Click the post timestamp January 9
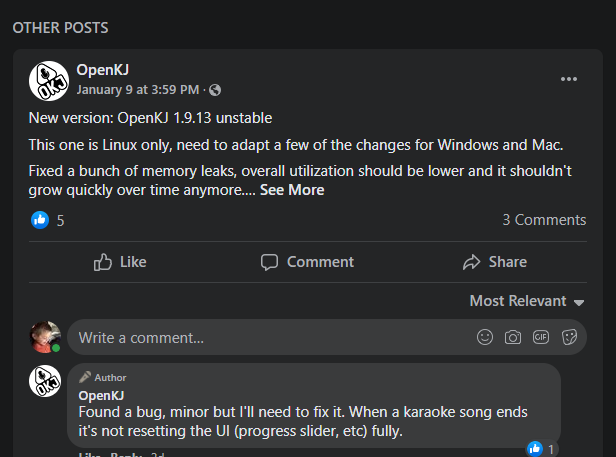The width and height of the screenshot is (616, 457). (138, 90)
